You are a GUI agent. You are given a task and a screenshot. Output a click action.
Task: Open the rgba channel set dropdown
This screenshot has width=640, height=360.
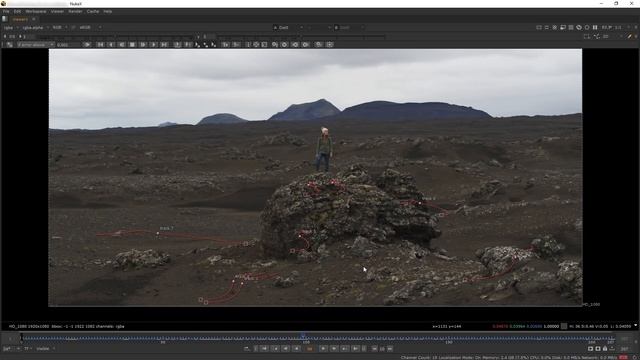(x=10, y=27)
